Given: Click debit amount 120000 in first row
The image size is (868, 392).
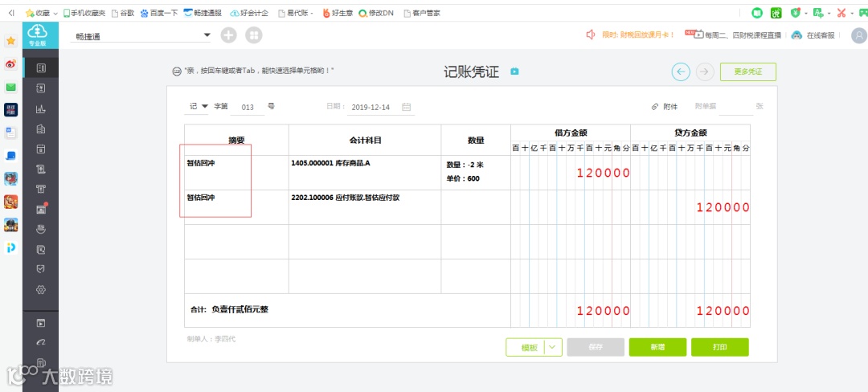Looking at the screenshot, I should tap(604, 173).
